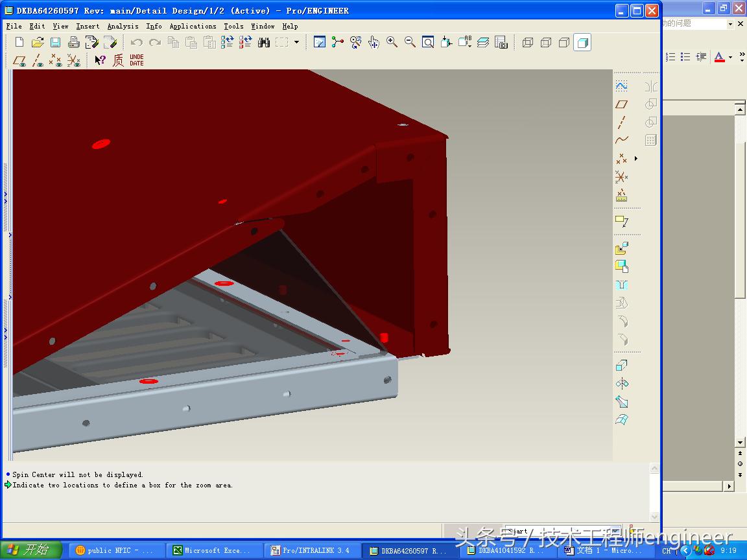Click the Find binoculars icon
The width and height of the screenshot is (747, 560).
coord(263,42)
